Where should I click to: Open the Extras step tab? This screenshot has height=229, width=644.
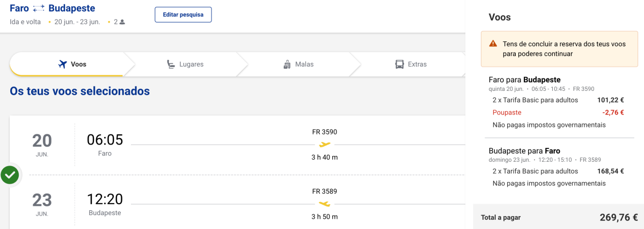[x=411, y=65]
